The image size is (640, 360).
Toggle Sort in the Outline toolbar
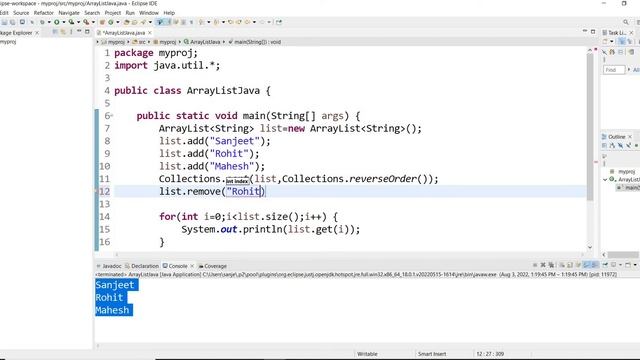[612, 146]
